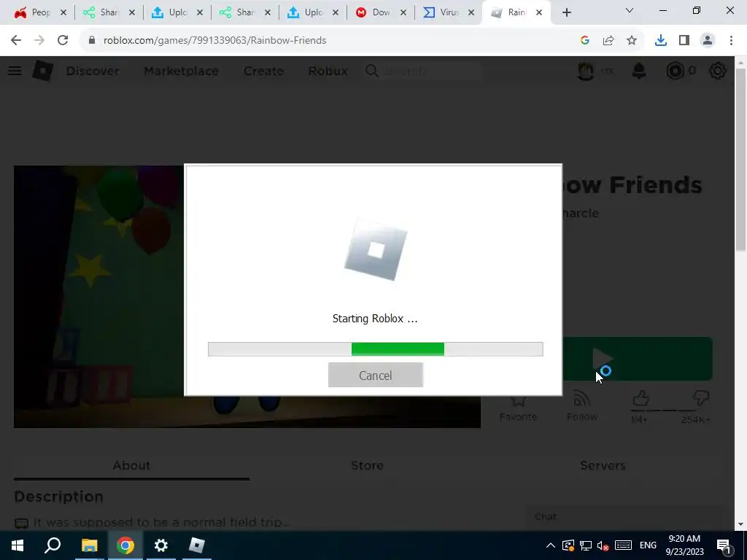Expand the tab search chevron

click(x=630, y=10)
